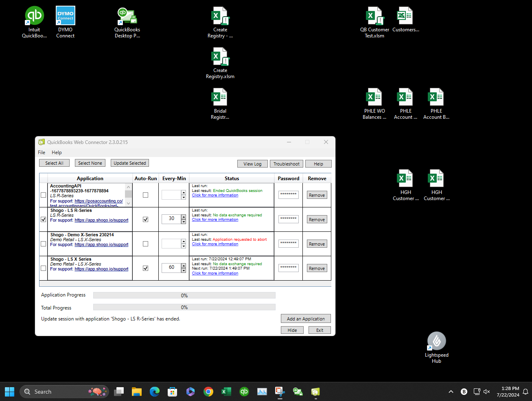Click password field for AccountingAPI
The width and height of the screenshot is (532, 401).
(x=289, y=195)
